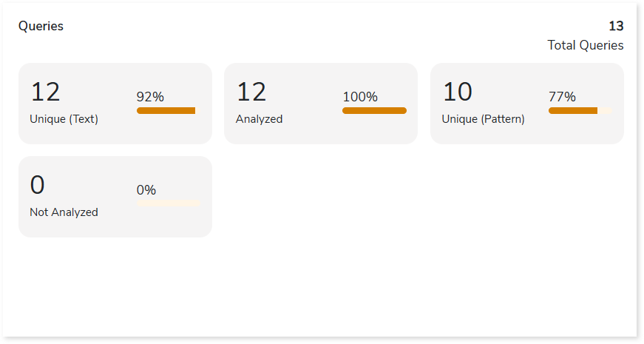Click the unfilled end of the 77% bar
Image resolution: width=644 pixels, height=344 pixels.
tap(605, 111)
